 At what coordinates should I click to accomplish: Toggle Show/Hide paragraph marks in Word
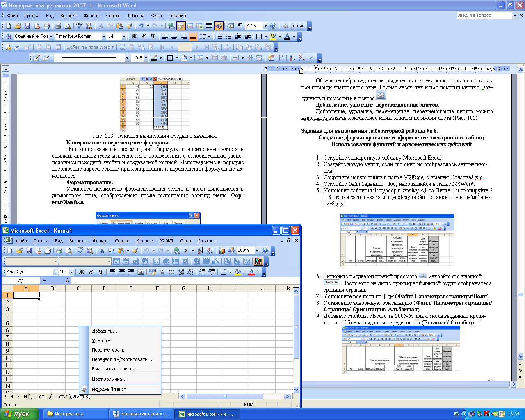click(240, 26)
